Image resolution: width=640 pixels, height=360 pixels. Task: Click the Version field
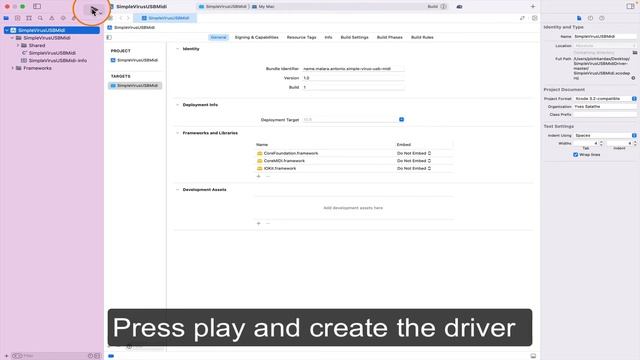click(353, 78)
